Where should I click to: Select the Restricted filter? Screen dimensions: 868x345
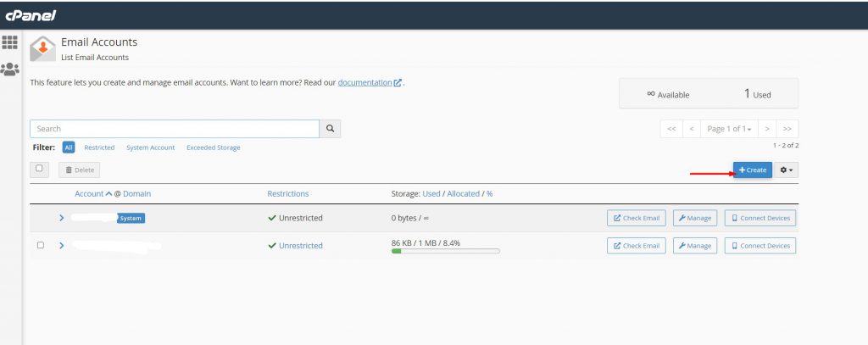99,147
